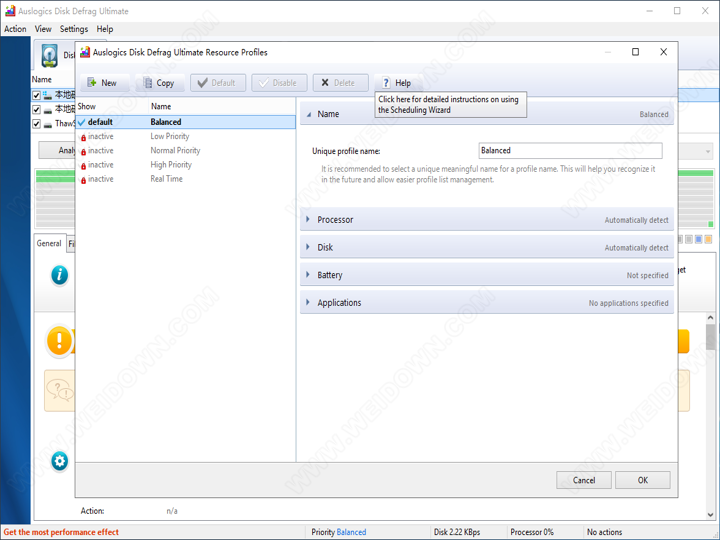Click the Unique profile name field
This screenshot has width=720, height=540.
pos(570,150)
